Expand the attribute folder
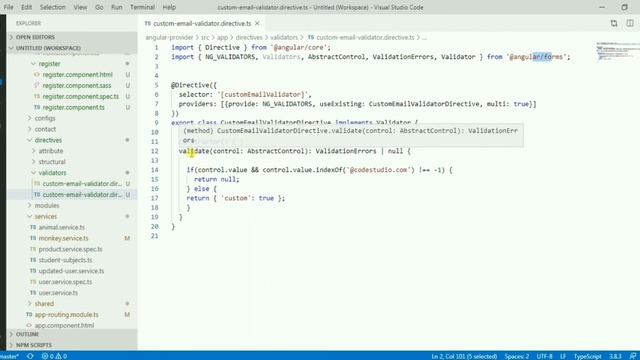The image size is (640, 360). 51,151
